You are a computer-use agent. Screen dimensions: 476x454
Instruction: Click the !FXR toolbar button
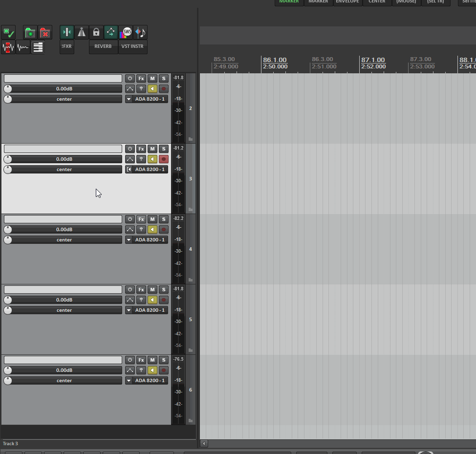[x=67, y=47]
